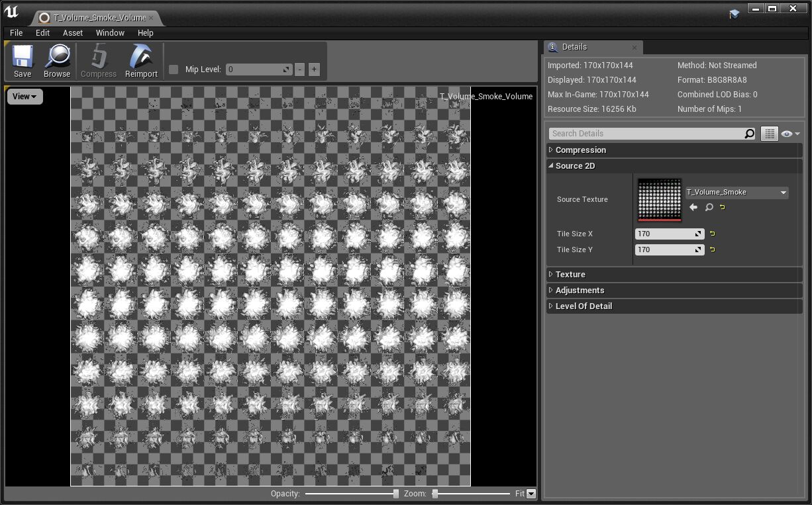Image resolution: width=812 pixels, height=505 pixels.
Task: Click the browse-to-asset magnifier beside Source Texture
Action: tap(709, 207)
